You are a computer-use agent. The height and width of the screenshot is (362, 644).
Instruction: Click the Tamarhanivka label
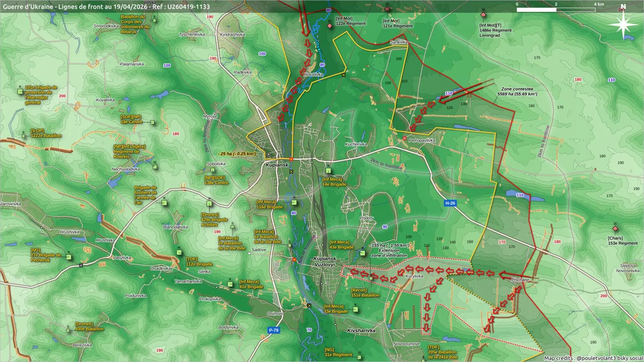tap(188, 282)
